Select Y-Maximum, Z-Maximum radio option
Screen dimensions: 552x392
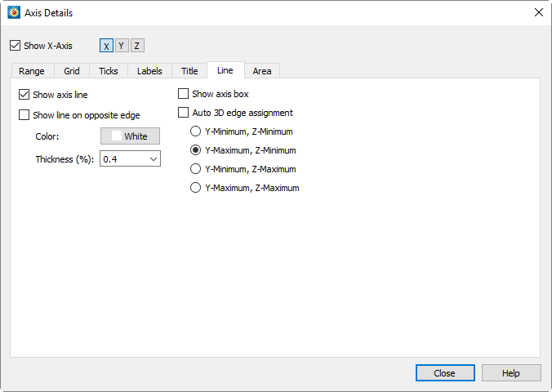tap(195, 187)
